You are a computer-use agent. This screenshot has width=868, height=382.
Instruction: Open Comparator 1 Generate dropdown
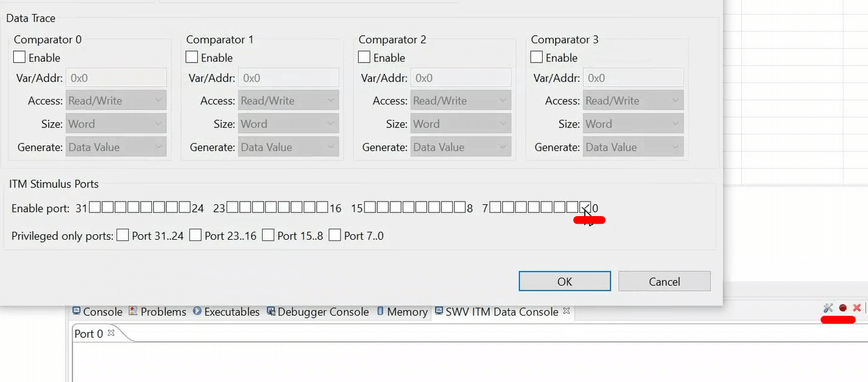(x=288, y=147)
